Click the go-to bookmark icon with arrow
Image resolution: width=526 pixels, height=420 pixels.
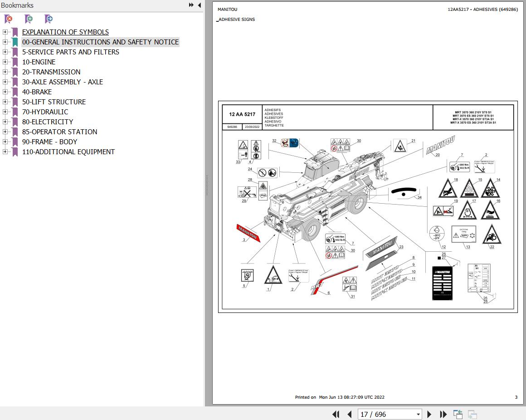[x=49, y=19]
